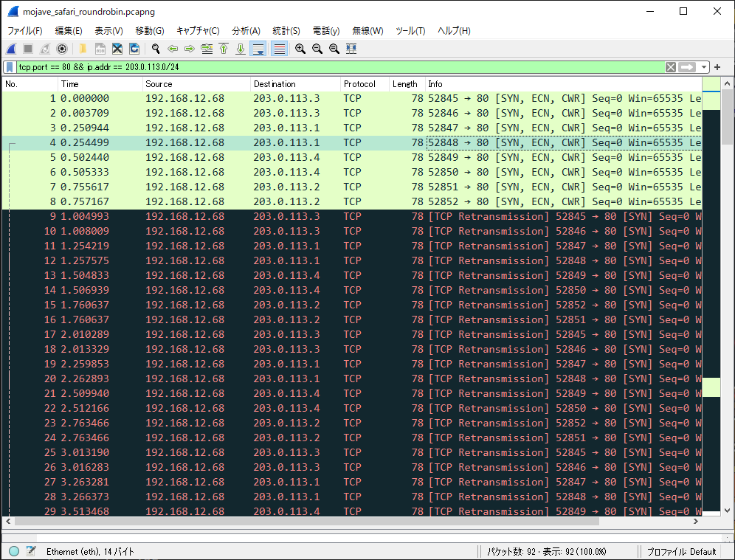735x560 pixels.
Task: Open the ツール(T) menu
Action: pyautogui.click(x=410, y=31)
